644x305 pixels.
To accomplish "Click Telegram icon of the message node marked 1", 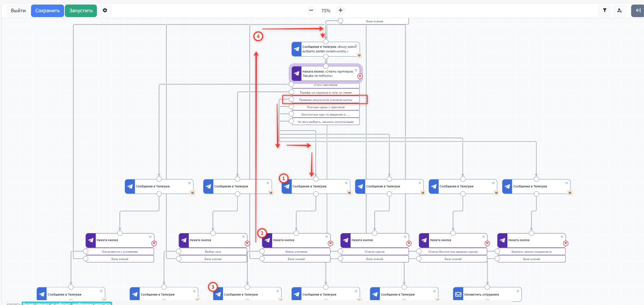I will point(287,186).
